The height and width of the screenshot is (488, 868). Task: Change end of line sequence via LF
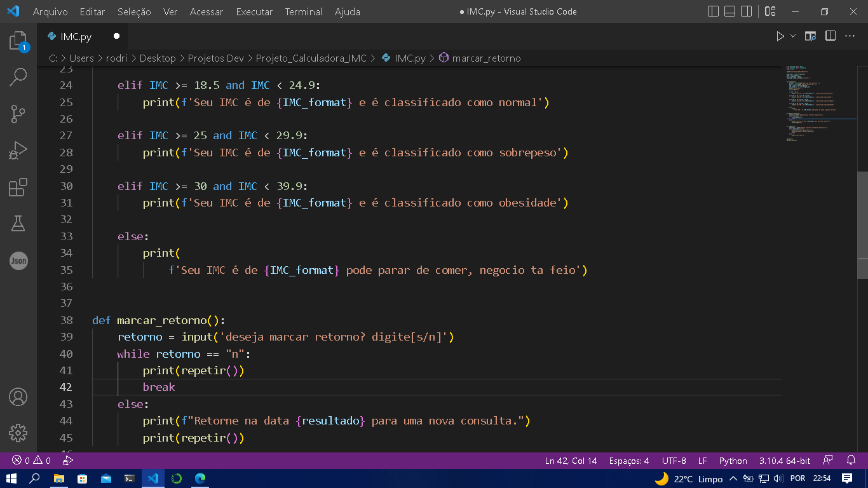703,461
